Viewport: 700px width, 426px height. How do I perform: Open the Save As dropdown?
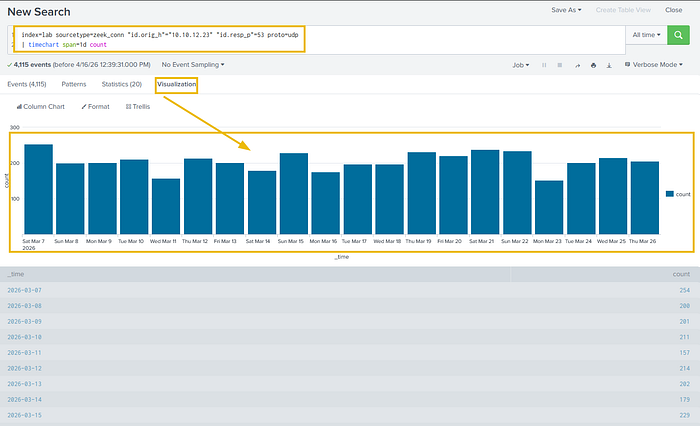pos(566,10)
